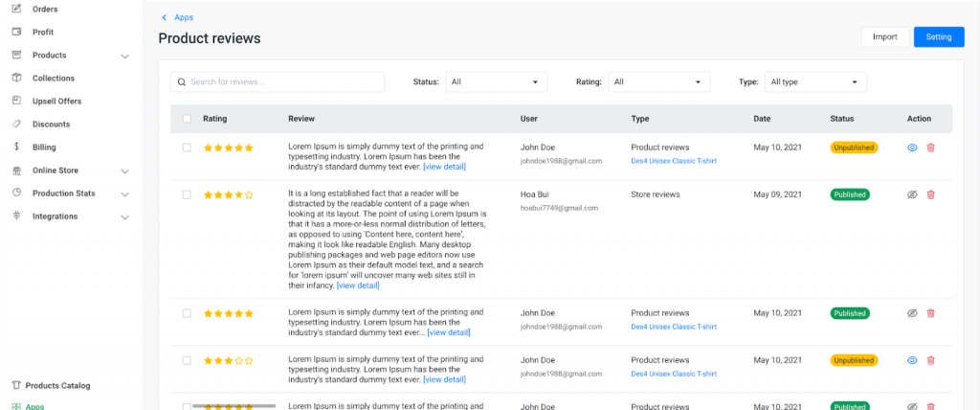Click the May 09, 2021 date cell
Image resolution: width=980 pixels, height=410 pixels.
point(777,194)
